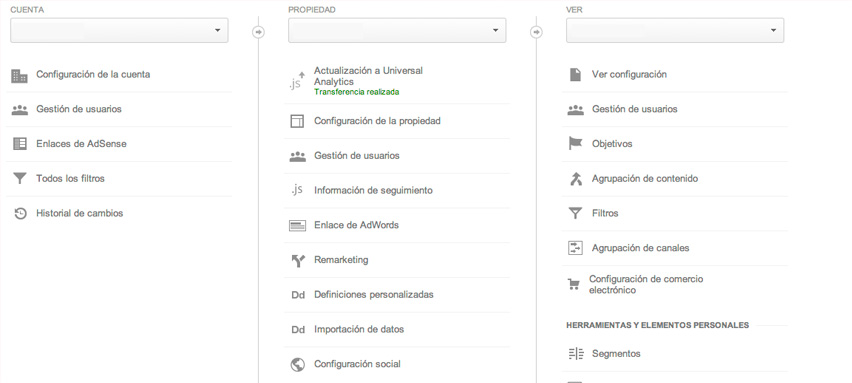This screenshot has height=383, width=852.
Task: Click the arrow circle between Propiedad and Ver
Action: click(x=536, y=33)
